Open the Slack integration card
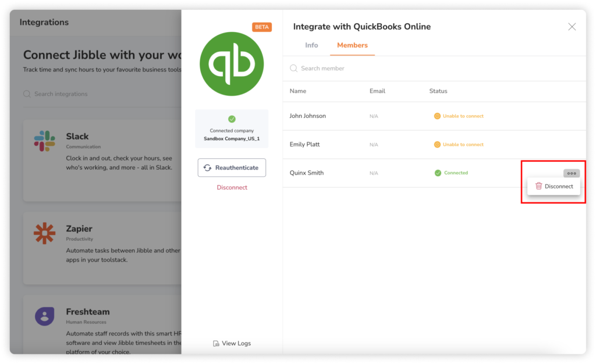596x364 pixels. pyautogui.click(x=102, y=160)
